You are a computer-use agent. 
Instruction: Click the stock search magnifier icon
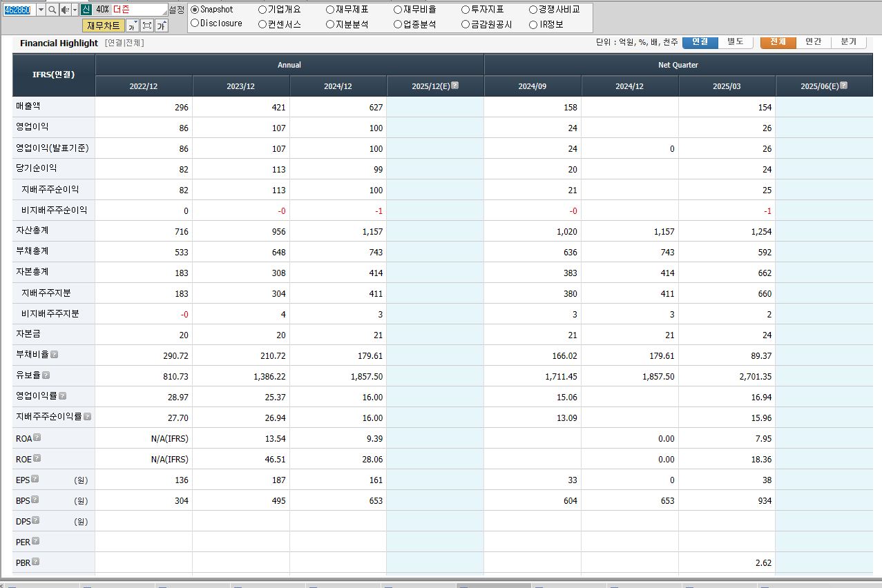(x=52, y=10)
